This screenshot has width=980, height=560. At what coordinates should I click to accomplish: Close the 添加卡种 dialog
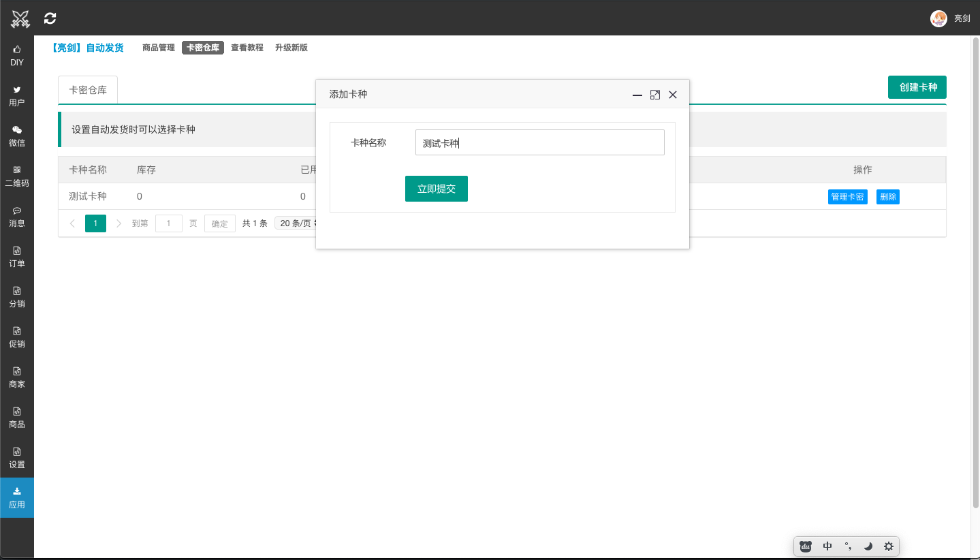[x=673, y=95]
